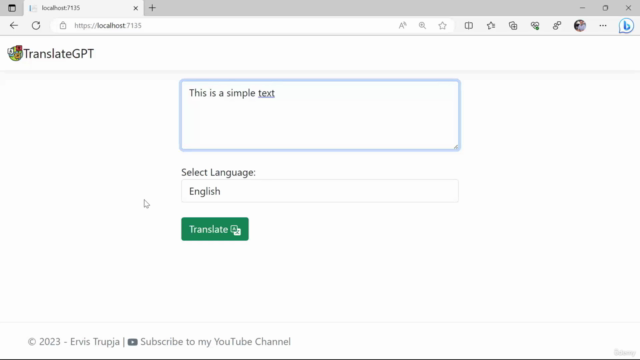
Task: Click the green Translate button
Action: click(215, 229)
